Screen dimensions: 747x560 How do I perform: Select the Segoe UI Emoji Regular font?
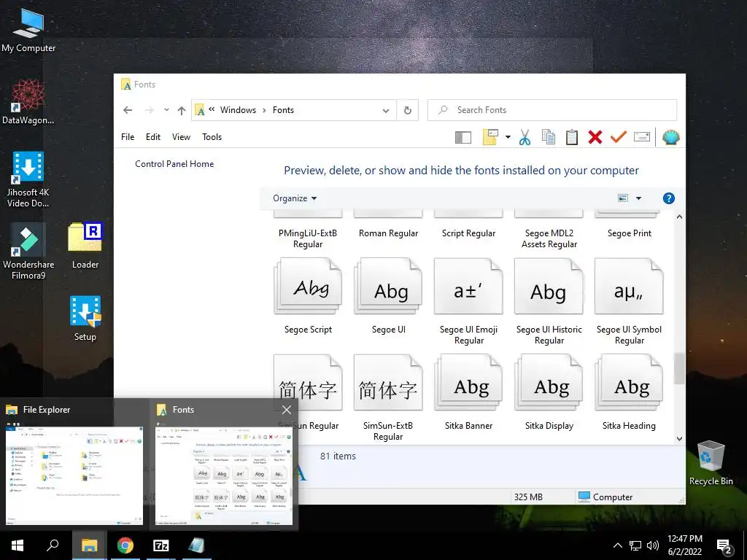point(468,286)
